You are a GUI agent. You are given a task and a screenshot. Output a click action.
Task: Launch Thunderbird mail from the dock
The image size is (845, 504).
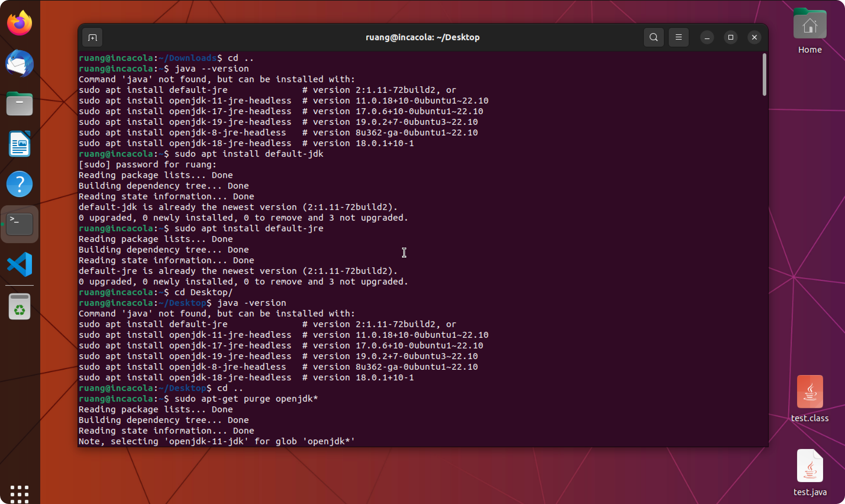coord(19,63)
